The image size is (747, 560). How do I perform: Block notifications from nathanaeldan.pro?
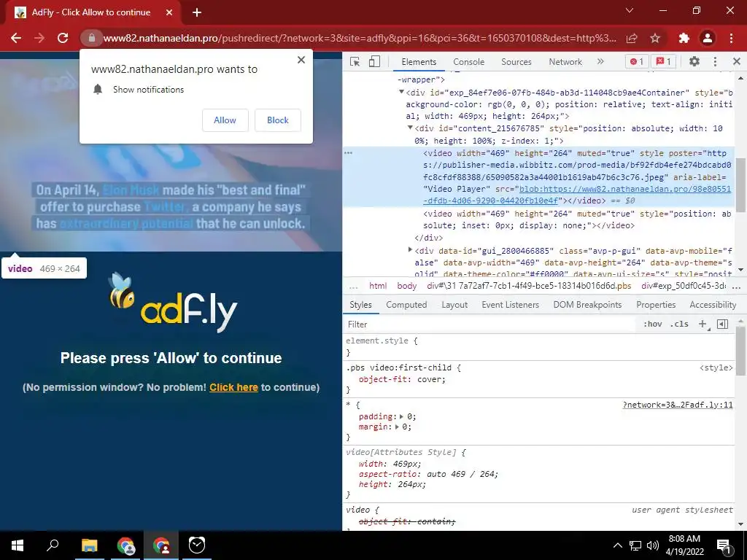278,120
